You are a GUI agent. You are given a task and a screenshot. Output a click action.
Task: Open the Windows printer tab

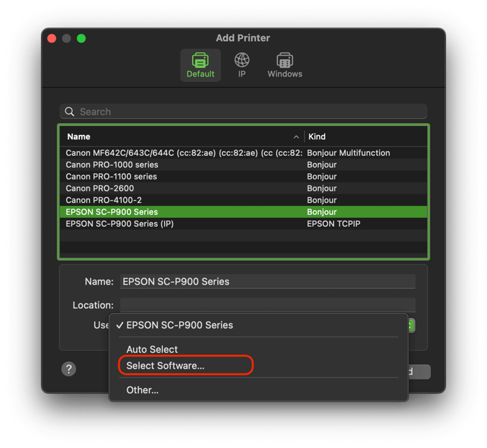coord(285,65)
